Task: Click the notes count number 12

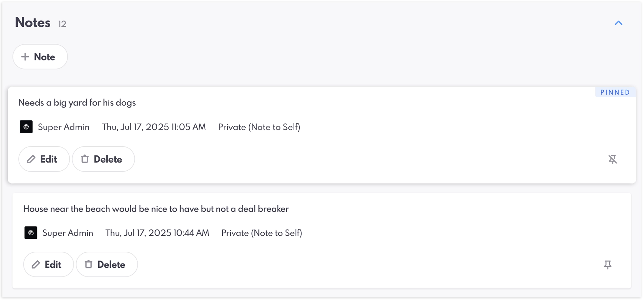Action: click(x=62, y=24)
